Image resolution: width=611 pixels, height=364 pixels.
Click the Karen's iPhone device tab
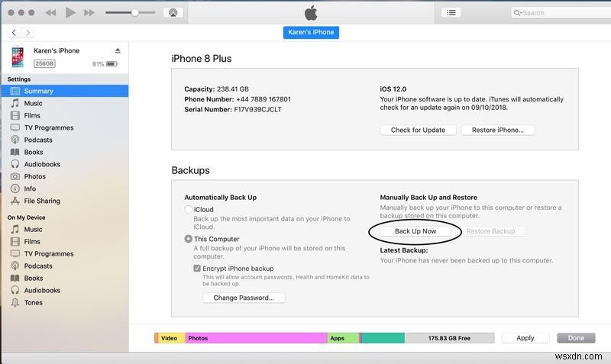(311, 32)
